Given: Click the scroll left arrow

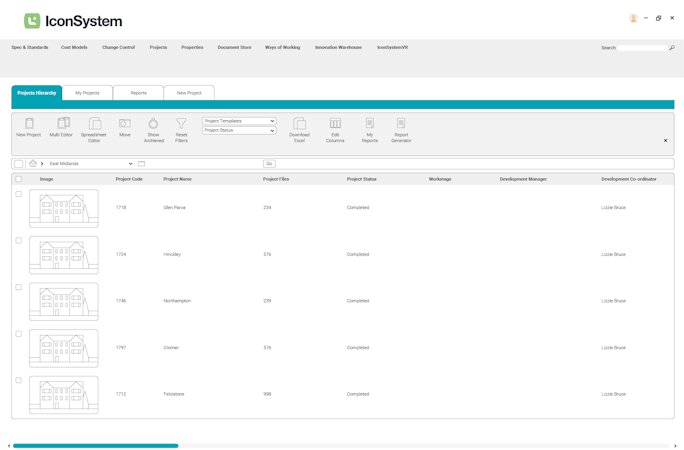Looking at the screenshot, I should (x=9, y=446).
